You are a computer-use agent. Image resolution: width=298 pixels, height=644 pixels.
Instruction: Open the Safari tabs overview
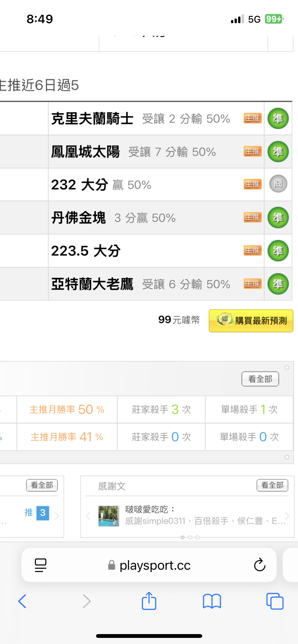click(275, 601)
